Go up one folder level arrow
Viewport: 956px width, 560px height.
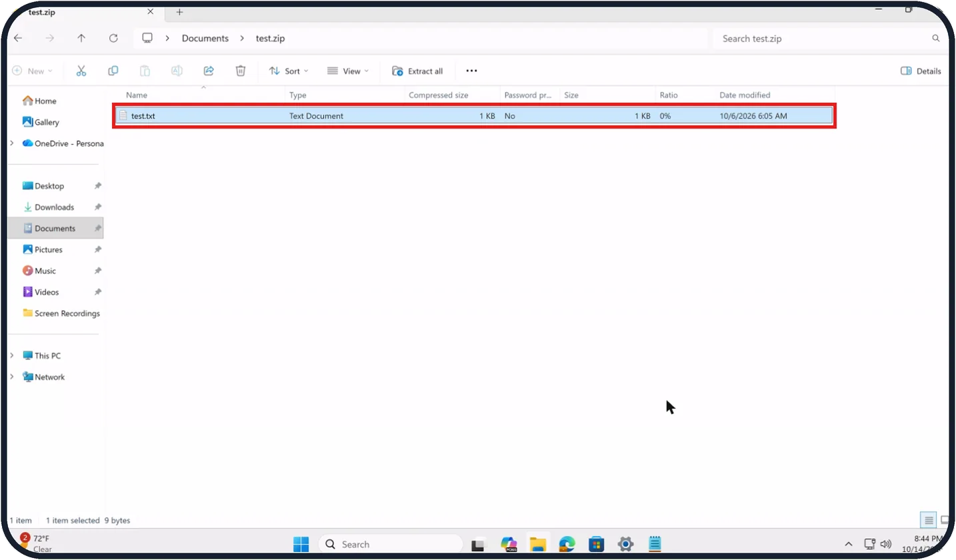coord(81,38)
